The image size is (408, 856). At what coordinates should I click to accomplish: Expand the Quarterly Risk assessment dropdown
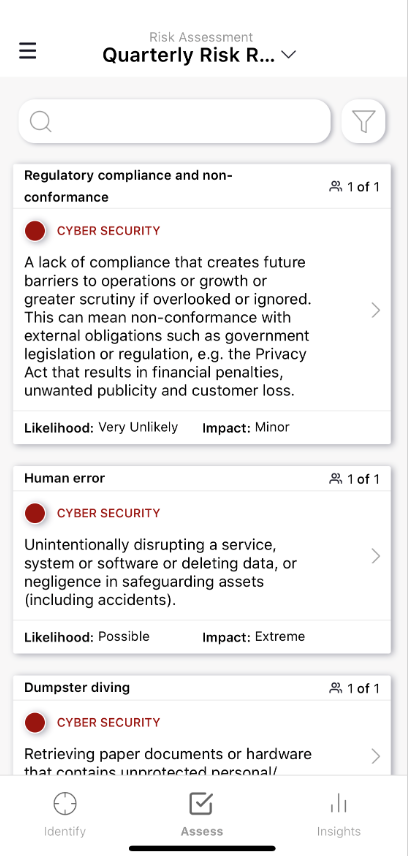click(x=288, y=55)
